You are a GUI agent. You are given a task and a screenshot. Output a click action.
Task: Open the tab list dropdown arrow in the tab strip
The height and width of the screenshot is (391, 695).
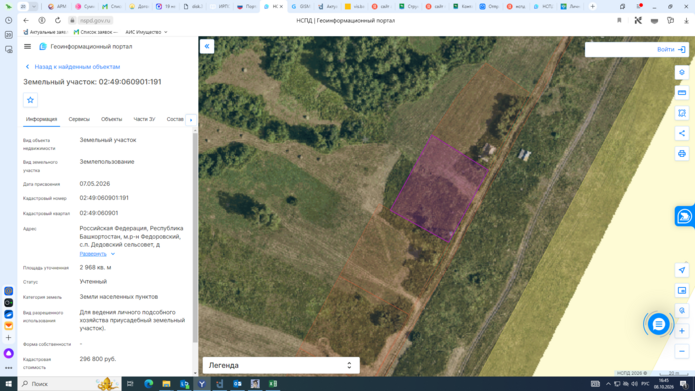pos(34,6)
